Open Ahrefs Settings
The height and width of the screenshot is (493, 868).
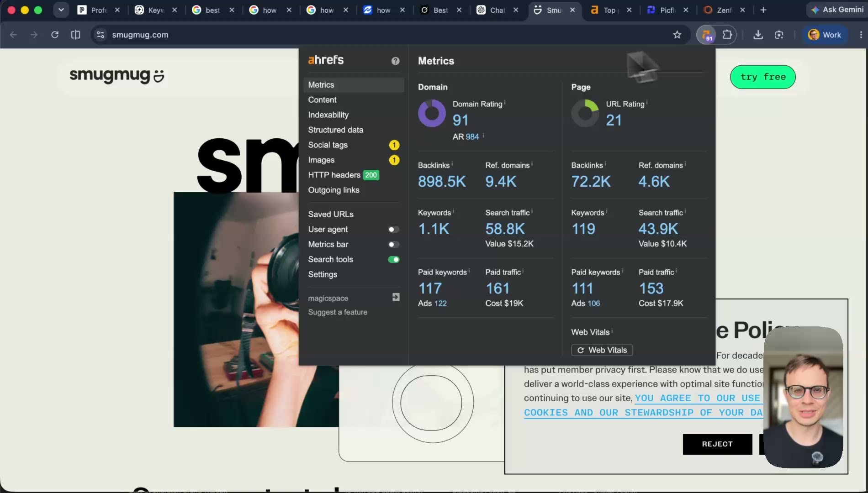323,275
